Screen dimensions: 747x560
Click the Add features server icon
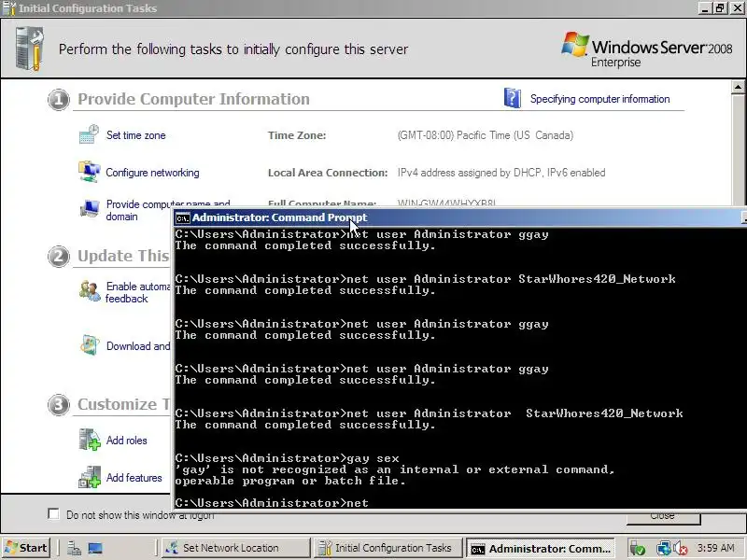coord(90,477)
